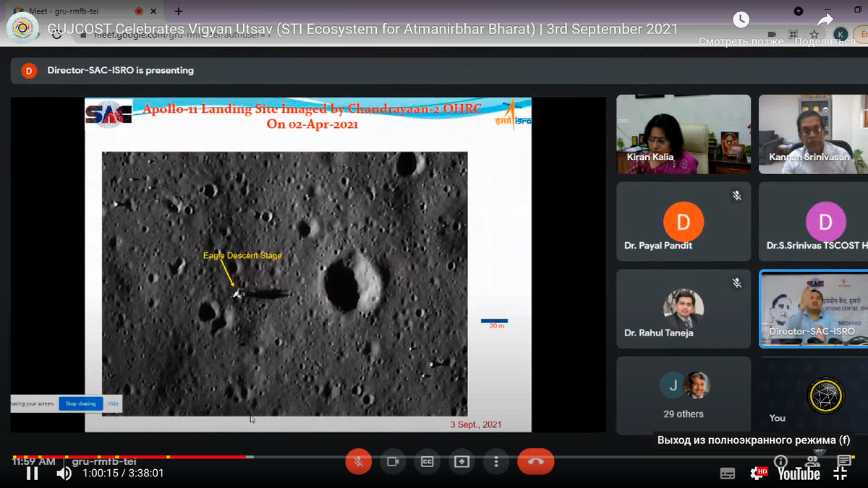Click Stop sharing button
The image size is (868, 488).
pos(80,403)
